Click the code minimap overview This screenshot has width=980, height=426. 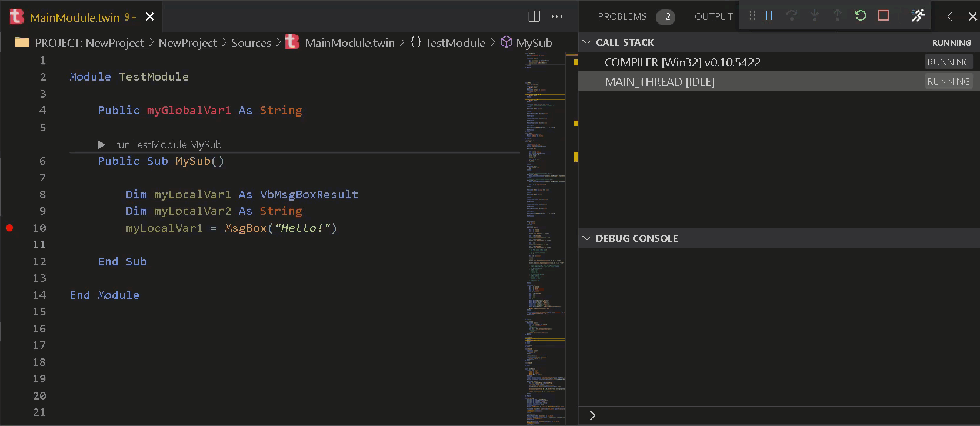pos(544,238)
